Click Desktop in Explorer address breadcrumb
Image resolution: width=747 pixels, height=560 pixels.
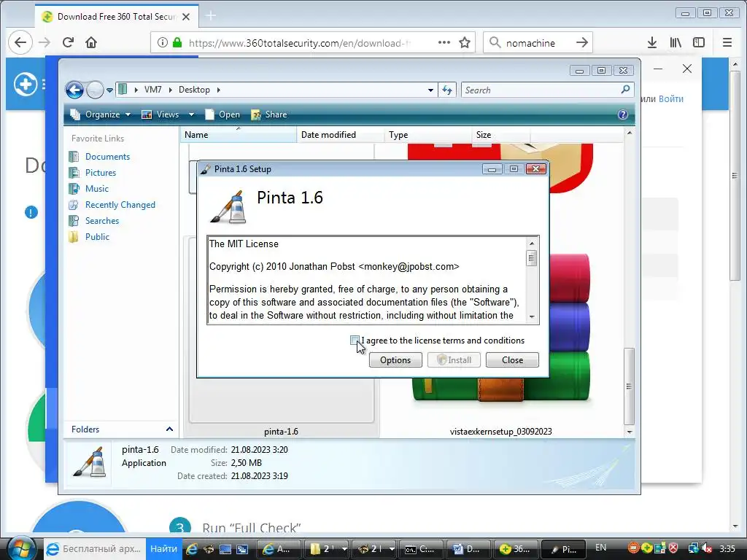(194, 90)
